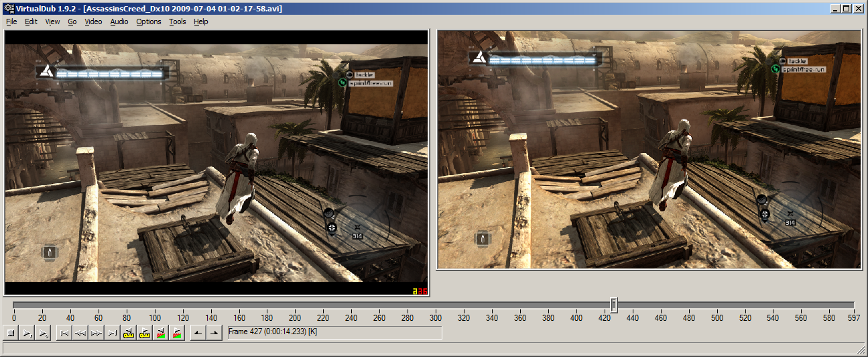Click the 200 mark on the timeline
This screenshot has width=868, height=357.
click(295, 317)
